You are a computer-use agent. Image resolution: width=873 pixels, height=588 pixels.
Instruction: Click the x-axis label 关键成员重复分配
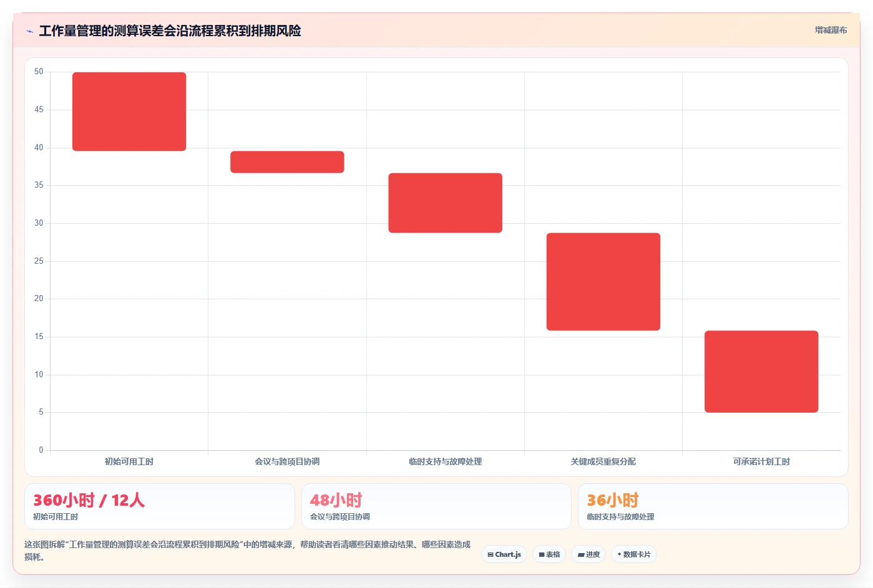click(x=603, y=461)
